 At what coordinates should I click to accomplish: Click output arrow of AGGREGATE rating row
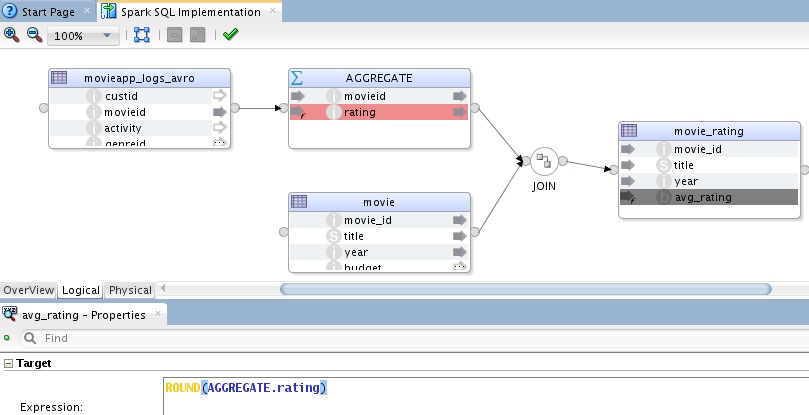coord(460,112)
